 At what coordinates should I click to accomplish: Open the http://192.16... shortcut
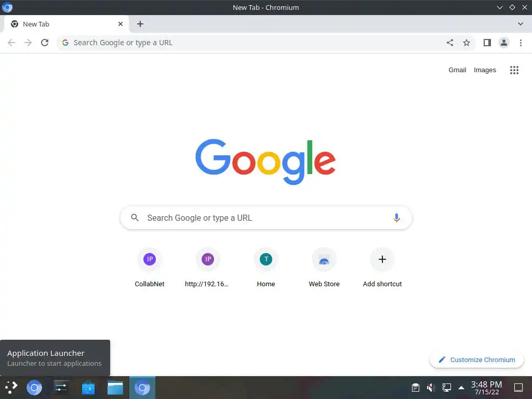click(208, 268)
